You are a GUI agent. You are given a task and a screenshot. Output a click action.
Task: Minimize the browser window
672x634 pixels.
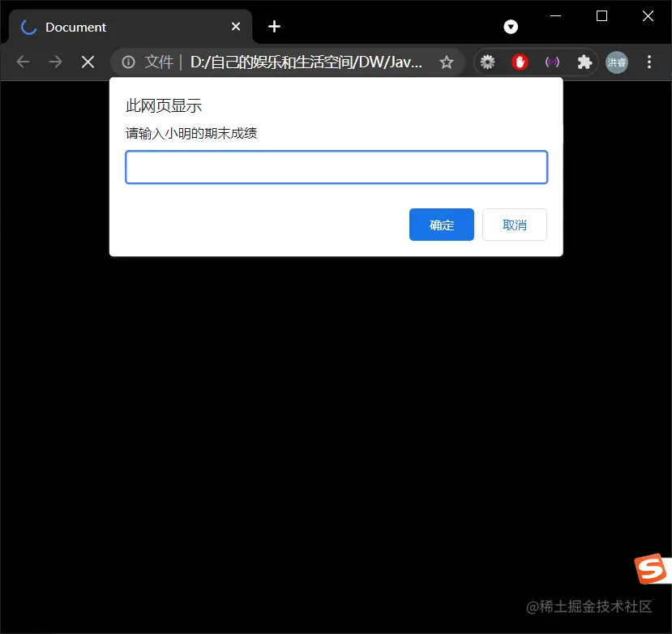[x=556, y=16]
